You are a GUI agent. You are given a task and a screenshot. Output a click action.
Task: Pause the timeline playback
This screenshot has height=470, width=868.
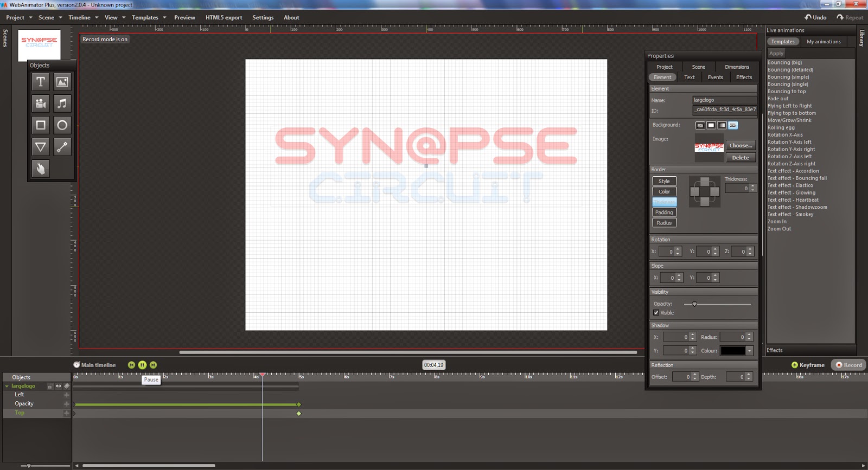(142, 365)
